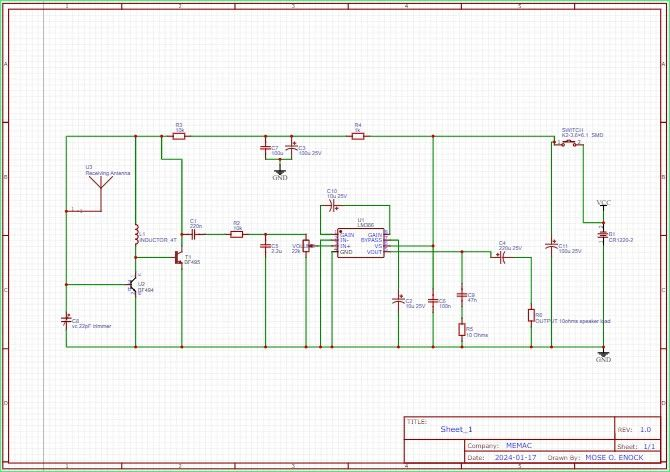Select the C4 220u 25V capacitor symbol
The height and width of the screenshot is (472, 670).
pyautogui.click(x=502, y=257)
